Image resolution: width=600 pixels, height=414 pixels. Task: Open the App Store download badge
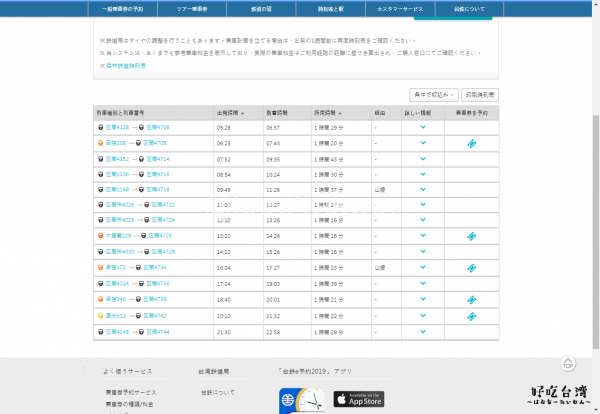pos(358,400)
